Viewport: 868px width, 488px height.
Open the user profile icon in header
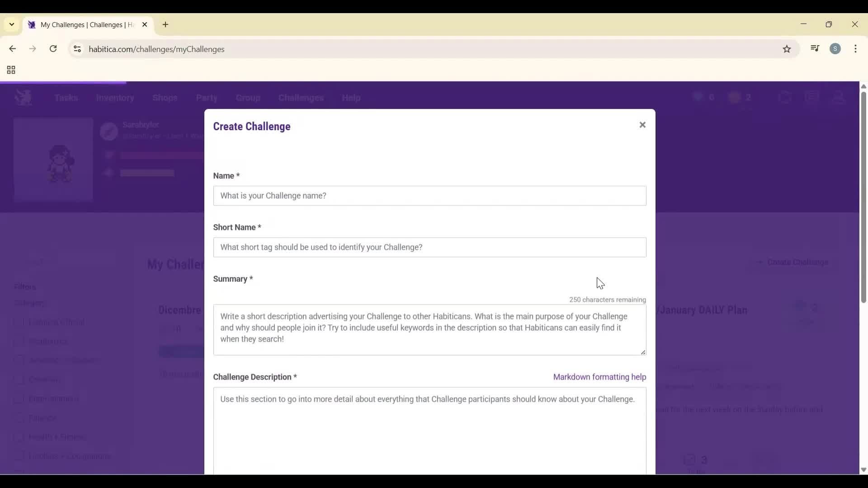tap(839, 97)
